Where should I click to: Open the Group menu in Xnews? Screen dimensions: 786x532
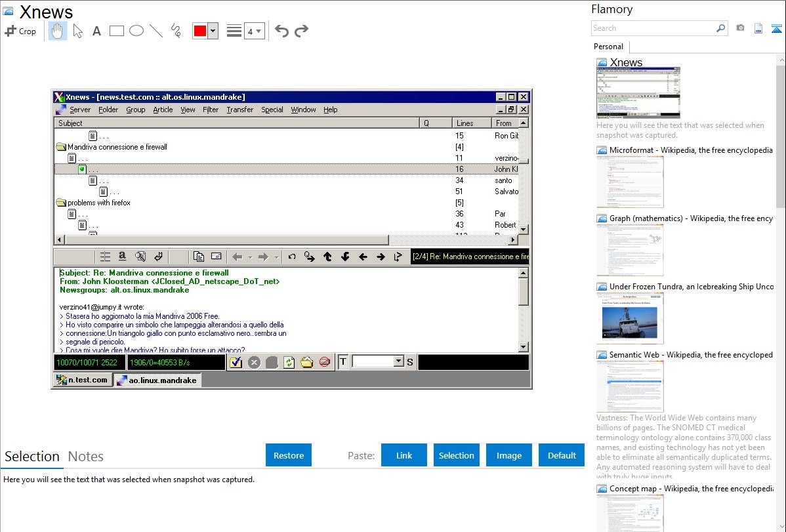(135, 110)
